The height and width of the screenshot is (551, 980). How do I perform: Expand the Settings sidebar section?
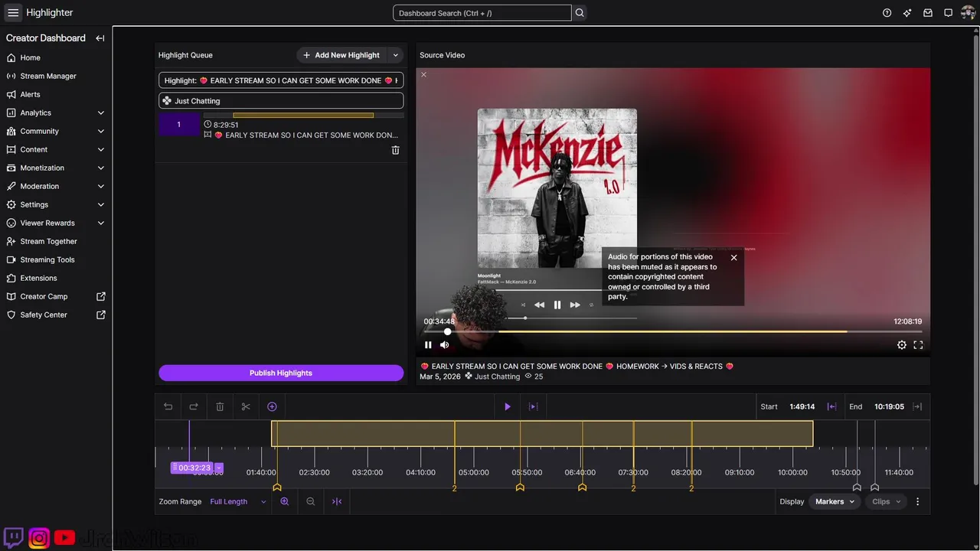coord(101,204)
